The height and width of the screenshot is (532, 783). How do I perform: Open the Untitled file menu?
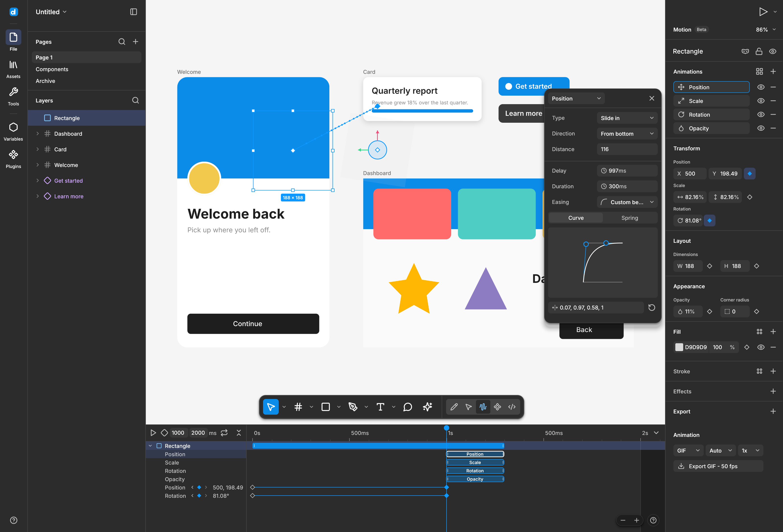51,12
